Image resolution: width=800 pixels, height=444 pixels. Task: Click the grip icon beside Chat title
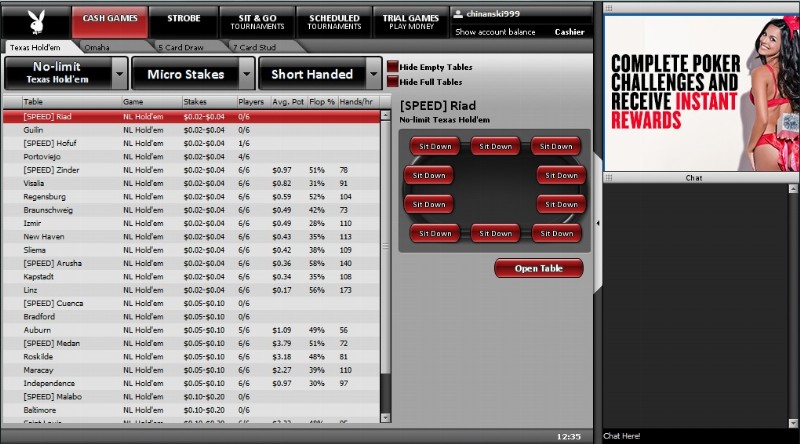pos(608,178)
